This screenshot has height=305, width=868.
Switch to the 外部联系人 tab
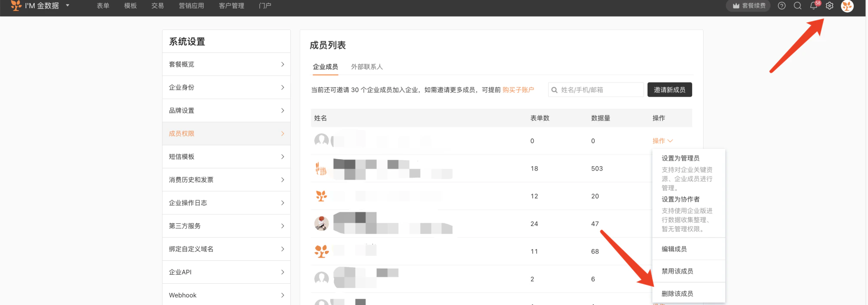(x=367, y=67)
